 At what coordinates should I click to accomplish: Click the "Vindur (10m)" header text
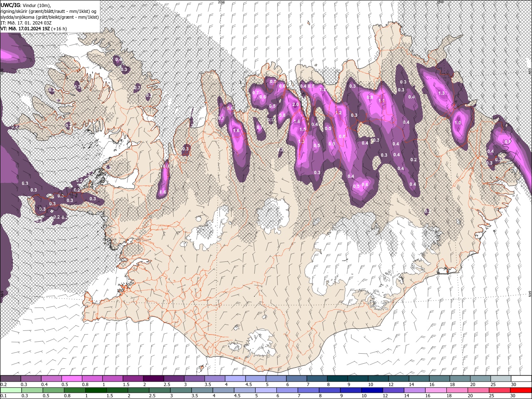point(36,5)
